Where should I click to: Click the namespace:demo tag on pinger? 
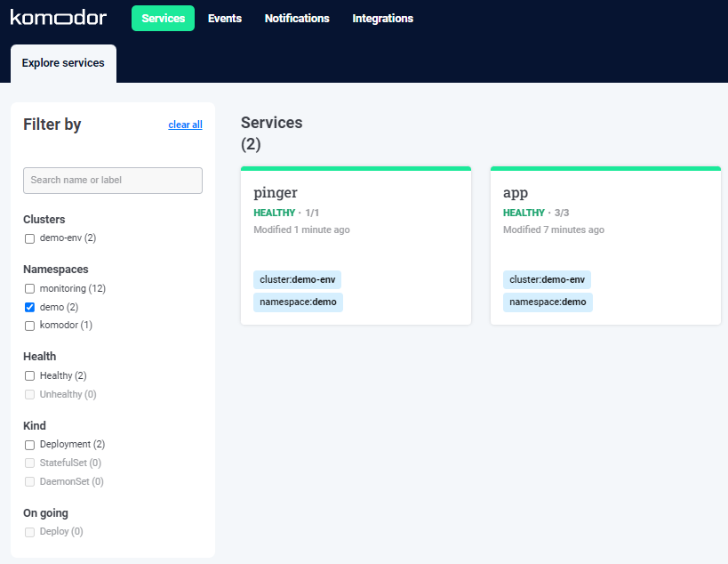298,302
